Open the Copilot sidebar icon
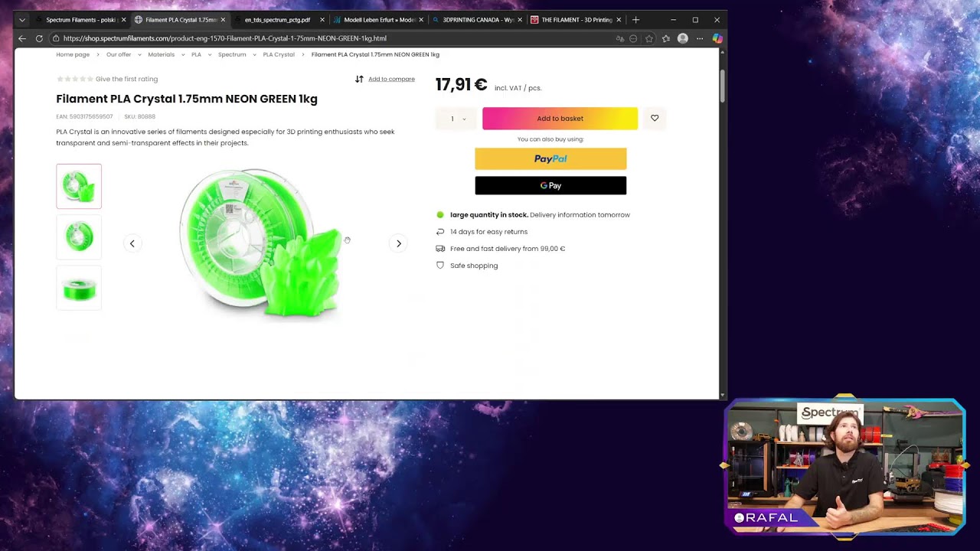 click(717, 38)
